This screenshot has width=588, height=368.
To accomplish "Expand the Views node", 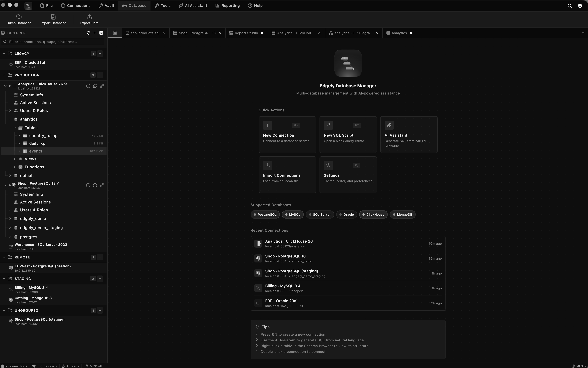I will coord(15,159).
